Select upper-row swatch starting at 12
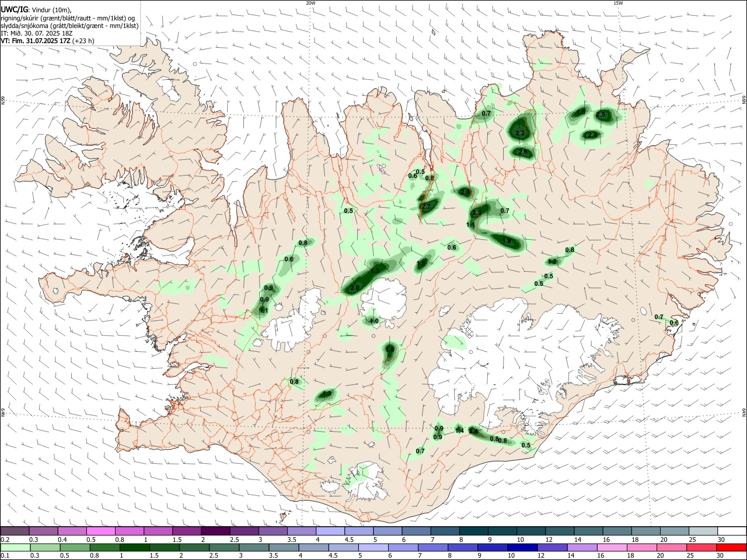747x560 pixels. pyautogui.click(x=560, y=531)
